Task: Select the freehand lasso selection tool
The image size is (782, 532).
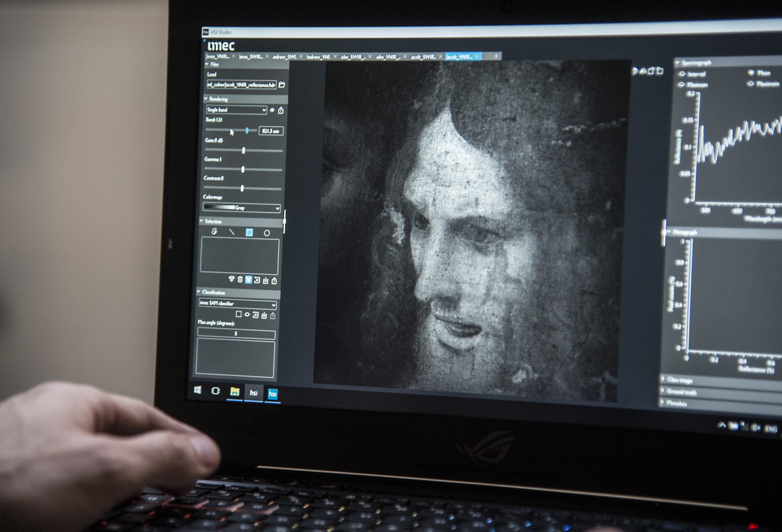Action: tap(214, 231)
